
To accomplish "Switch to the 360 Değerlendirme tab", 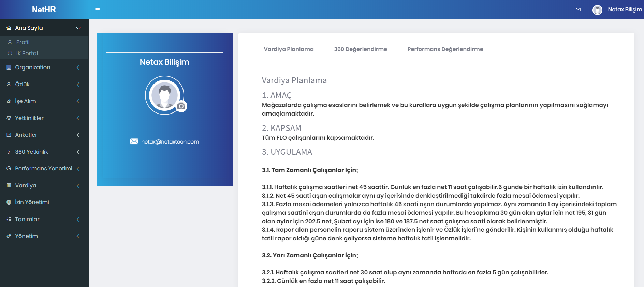I will [x=361, y=49].
